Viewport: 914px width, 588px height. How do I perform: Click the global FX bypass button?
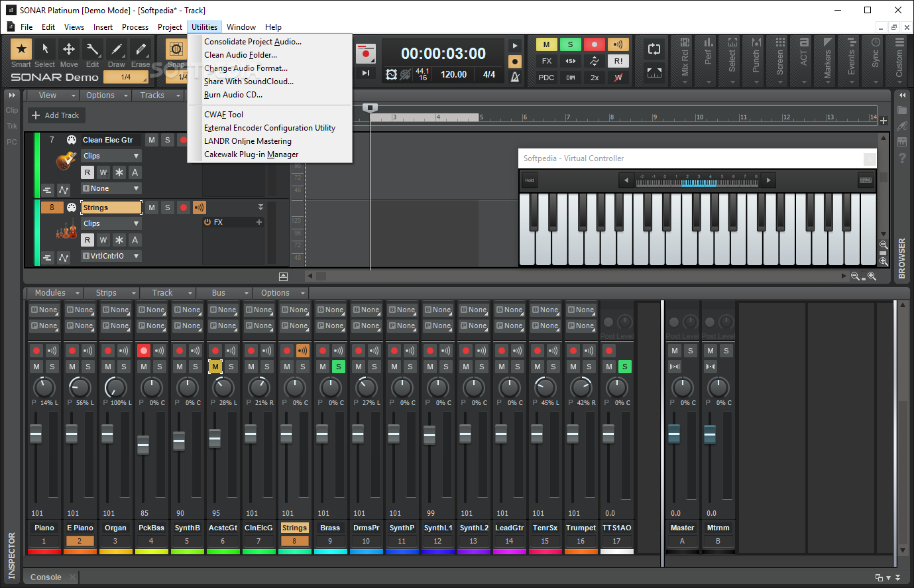pos(547,61)
